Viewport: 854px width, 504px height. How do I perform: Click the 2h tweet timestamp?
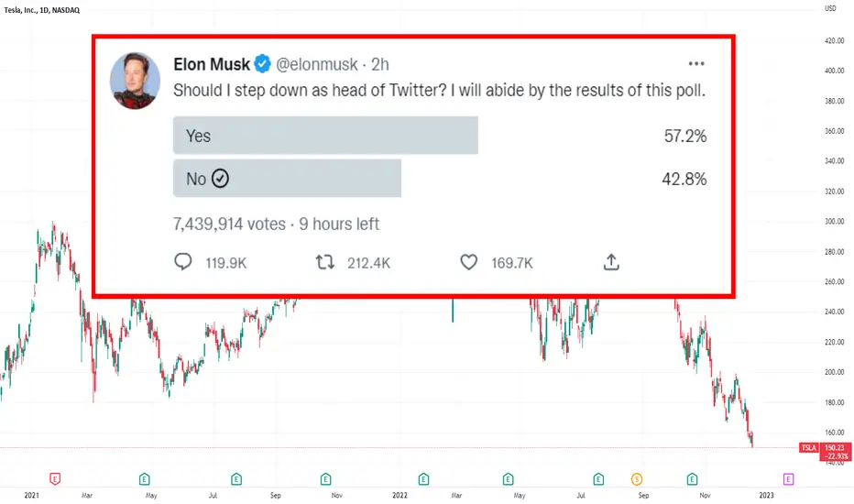click(x=380, y=65)
